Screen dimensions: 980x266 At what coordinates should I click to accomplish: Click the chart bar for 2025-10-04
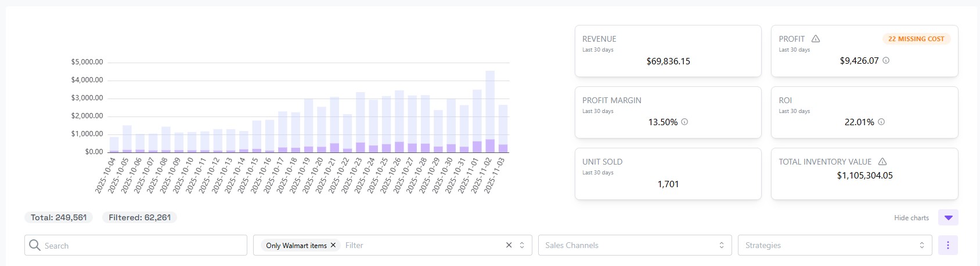tap(114, 144)
